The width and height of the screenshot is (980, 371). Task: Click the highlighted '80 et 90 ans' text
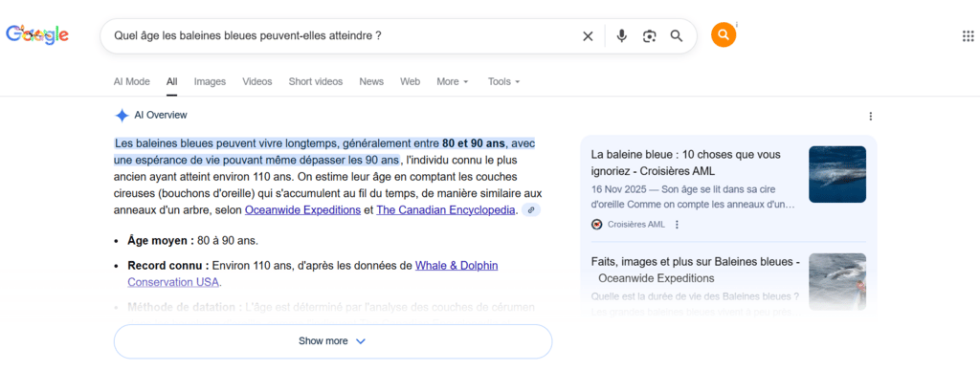(x=475, y=143)
